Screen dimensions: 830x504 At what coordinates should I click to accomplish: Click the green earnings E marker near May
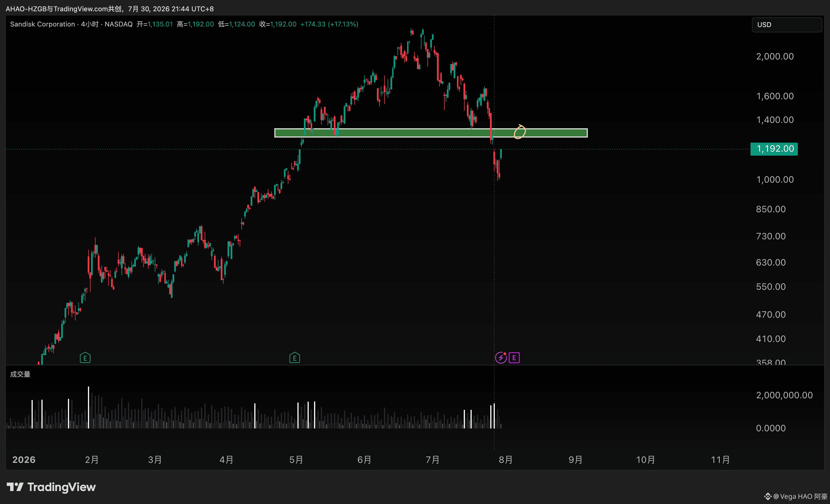295,358
